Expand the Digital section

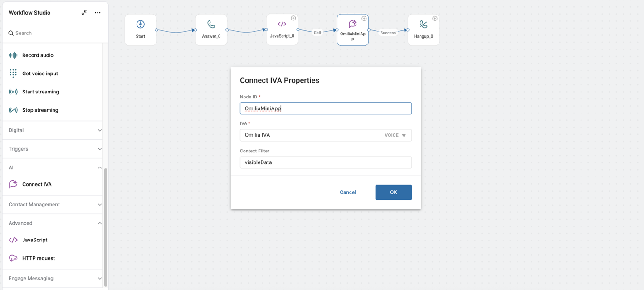pyautogui.click(x=54, y=130)
